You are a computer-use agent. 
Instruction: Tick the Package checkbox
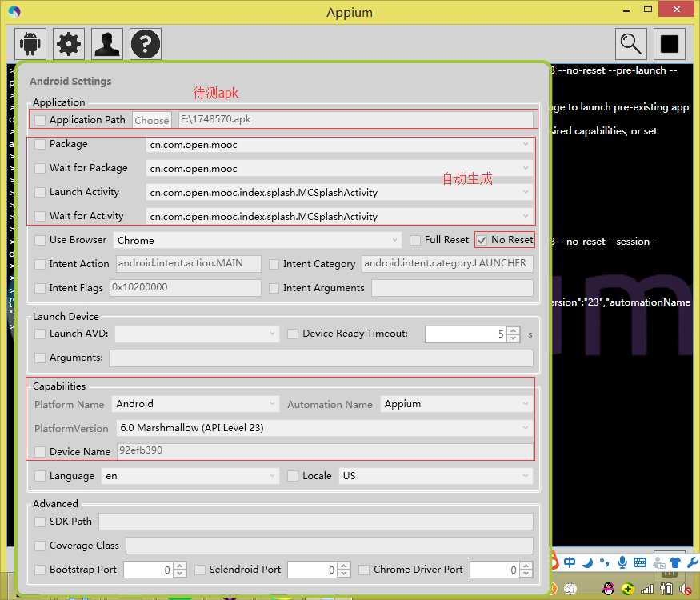40,144
